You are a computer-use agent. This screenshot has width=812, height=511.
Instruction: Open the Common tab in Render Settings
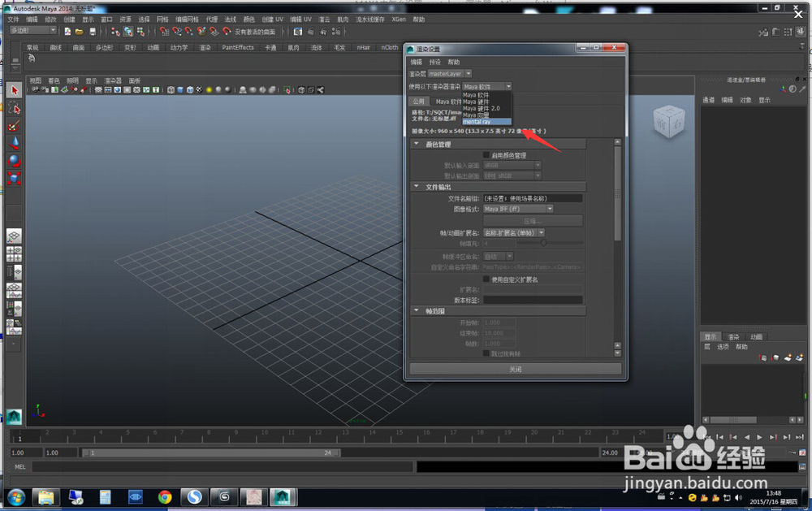(418, 101)
